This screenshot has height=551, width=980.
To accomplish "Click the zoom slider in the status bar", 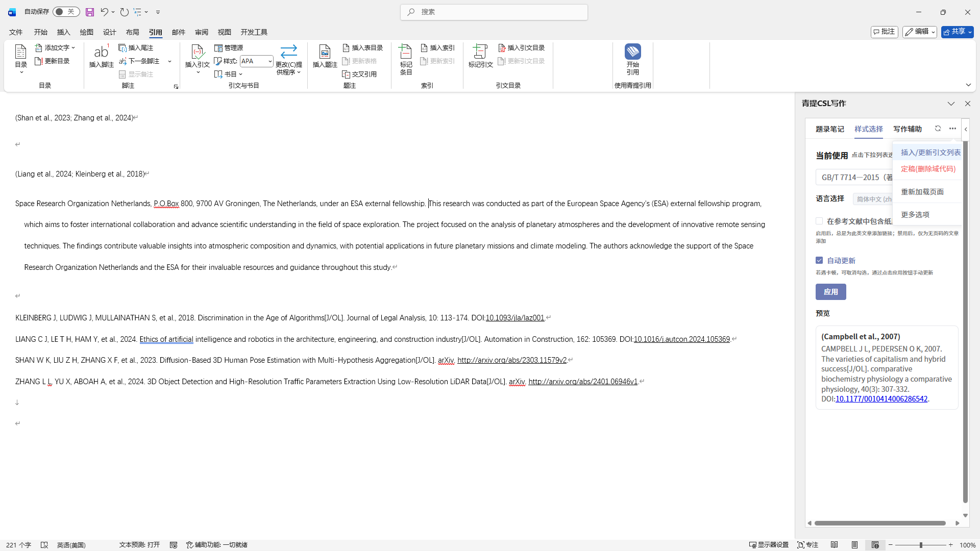I will point(921,545).
